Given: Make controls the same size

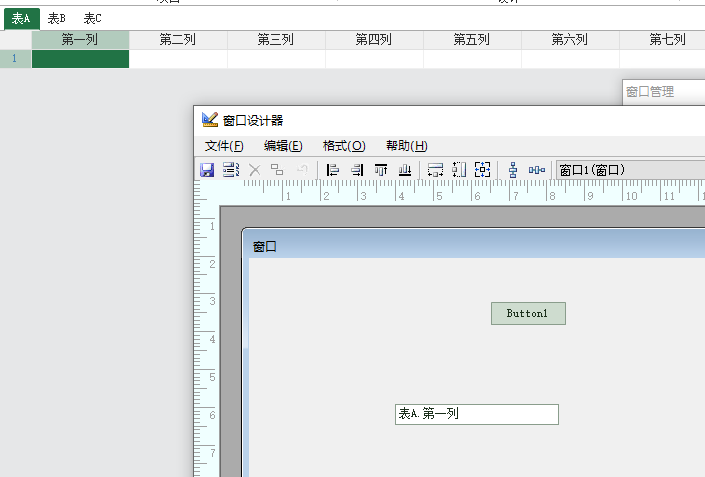Looking at the screenshot, I should coord(482,170).
